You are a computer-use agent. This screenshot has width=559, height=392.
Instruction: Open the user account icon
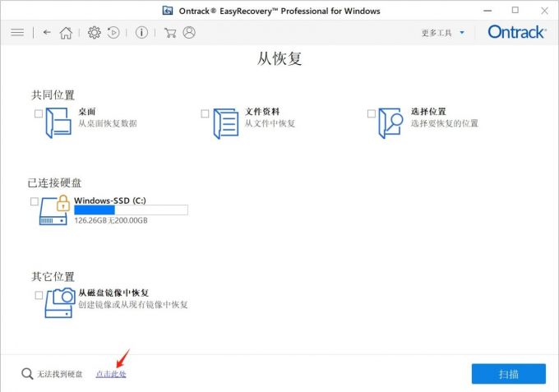(x=189, y=32)
